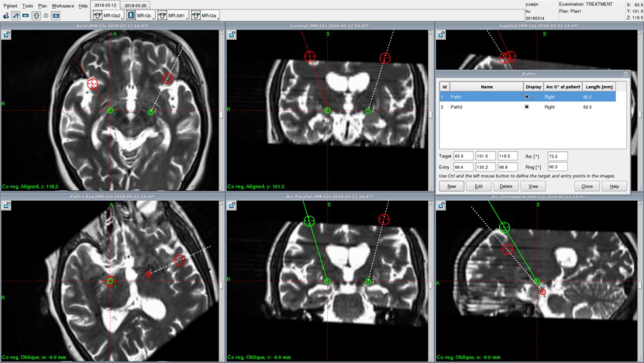Click the blue rectangle toolbar icon
Viewport: 644px width, 363px height.
pos(26,16)
